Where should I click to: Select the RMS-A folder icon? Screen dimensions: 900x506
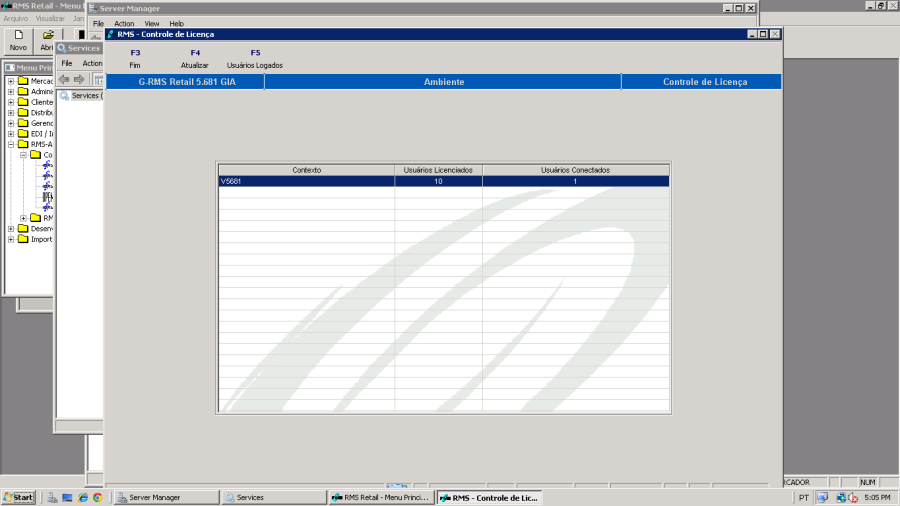click(x=23, y=144)
